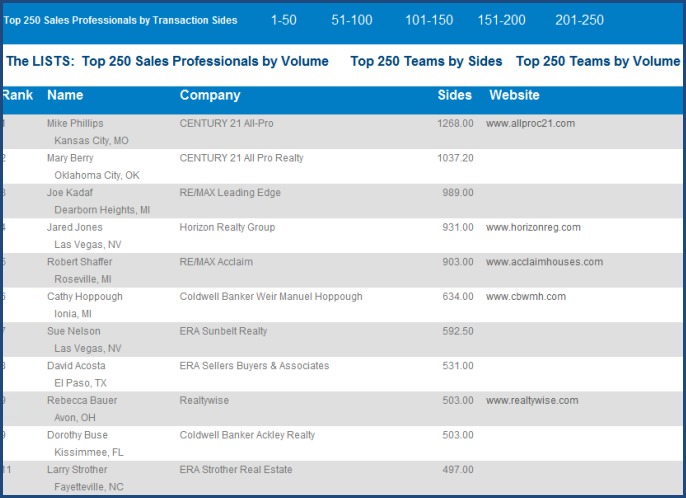Click Coldwell Banker Ackley Realty cell

coord(247,435)
